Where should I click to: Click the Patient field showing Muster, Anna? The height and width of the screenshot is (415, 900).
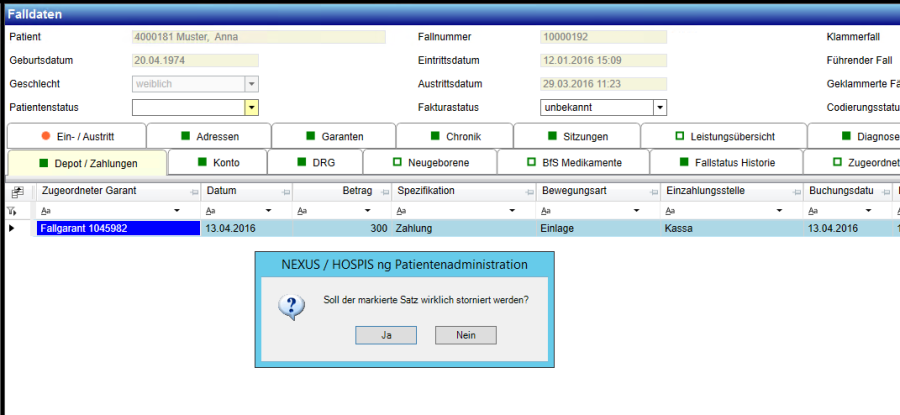point(259,37)
